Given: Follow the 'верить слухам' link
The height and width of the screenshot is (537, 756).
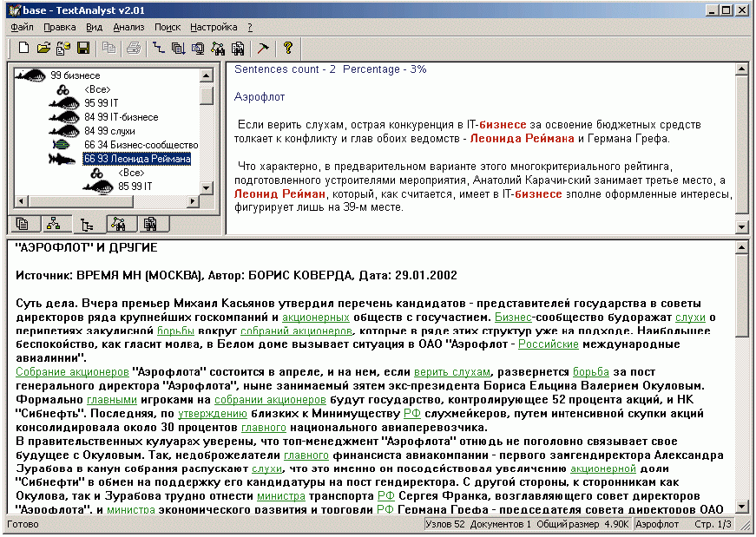Looking at the screenshot, I should (x=451, y=371).
